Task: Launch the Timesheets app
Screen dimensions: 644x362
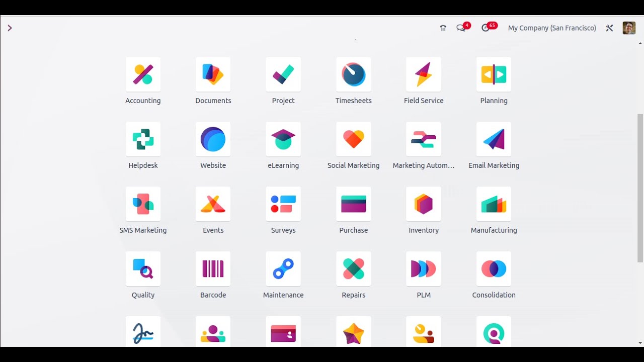Action: click(353, 74)
